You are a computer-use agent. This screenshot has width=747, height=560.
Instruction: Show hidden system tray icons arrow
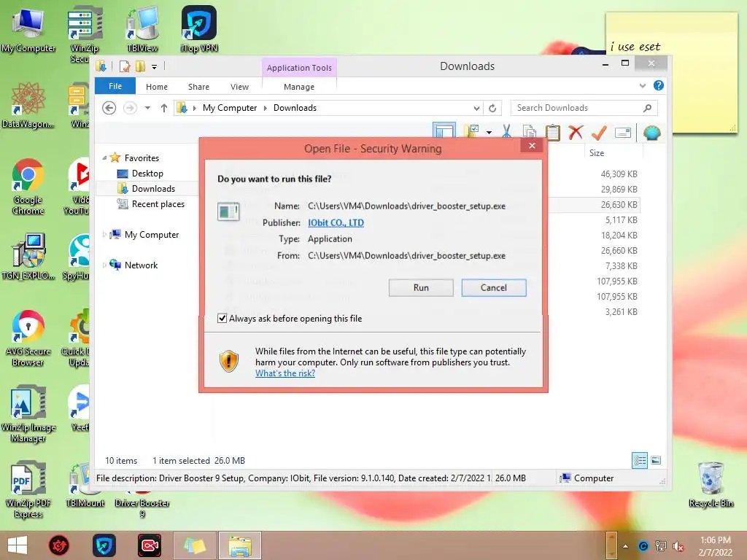(625, 546)
